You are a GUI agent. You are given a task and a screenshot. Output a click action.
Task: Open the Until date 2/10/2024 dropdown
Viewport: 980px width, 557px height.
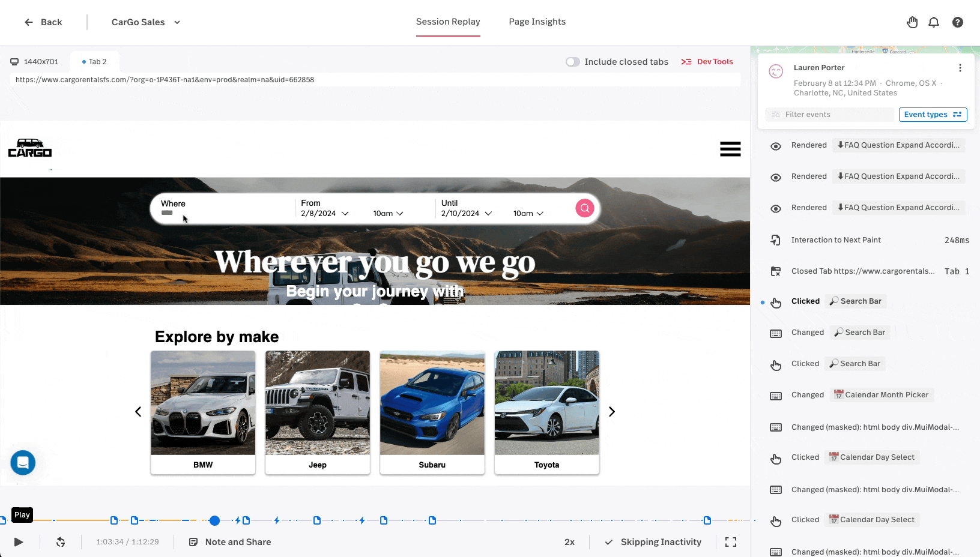coord(466,214)
